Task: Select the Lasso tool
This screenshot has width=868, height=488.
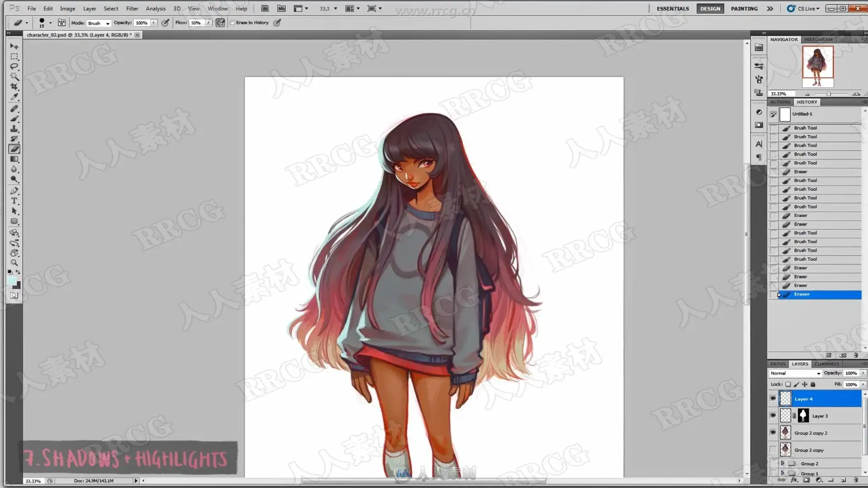Action: pos(14,66)
